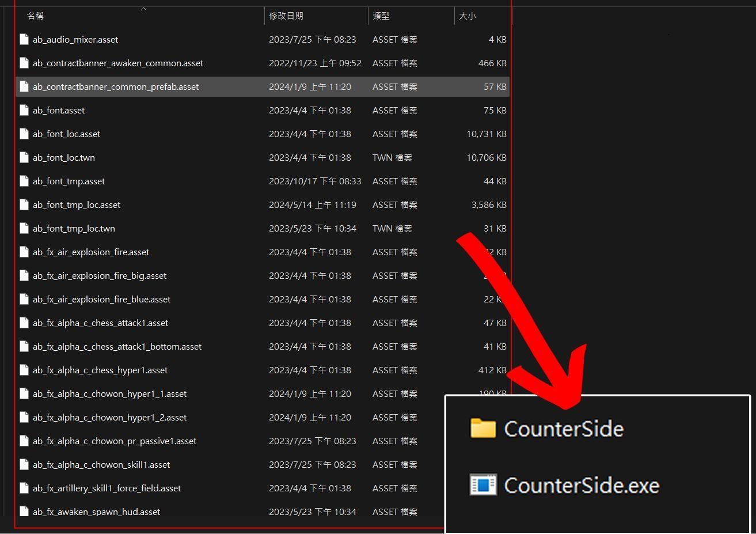Click the CounterSide.exe file name label
The width and height of the screenshot is (756, 534).
[582, 486]
